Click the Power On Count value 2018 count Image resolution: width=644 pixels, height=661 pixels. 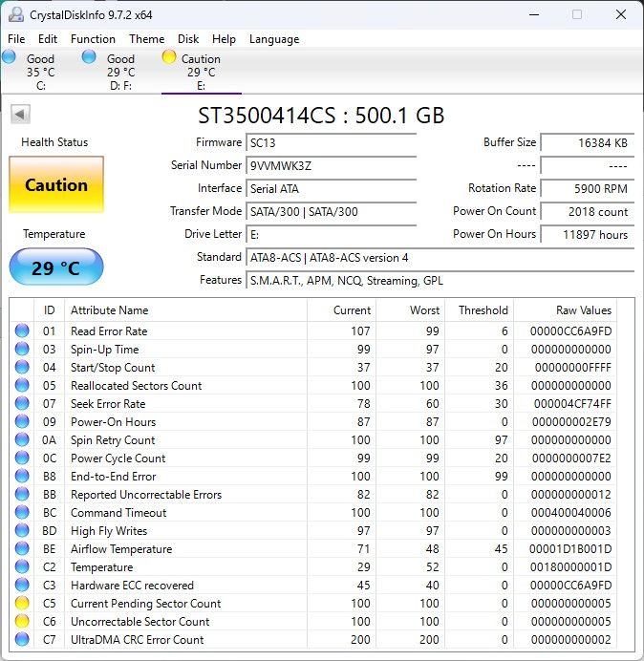point(587,211)
